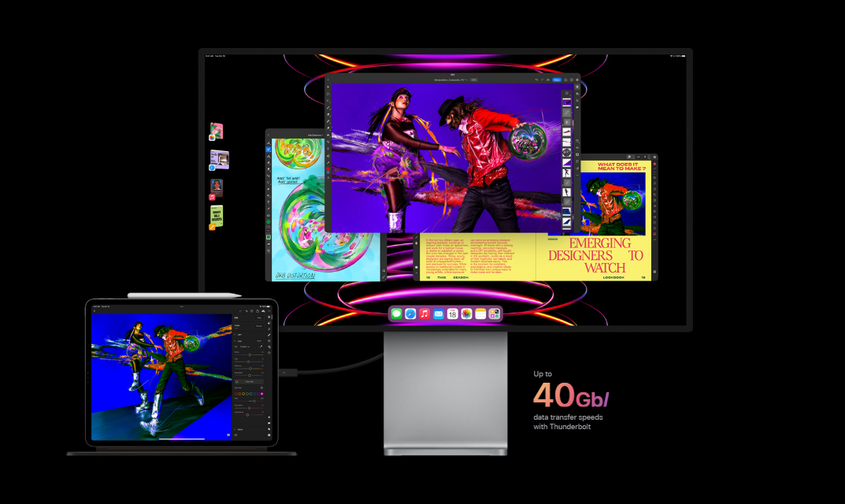Viewport: 845px width, 504px height.
Task: Click the back arrow in Lightroom
Action: [95, 310]
